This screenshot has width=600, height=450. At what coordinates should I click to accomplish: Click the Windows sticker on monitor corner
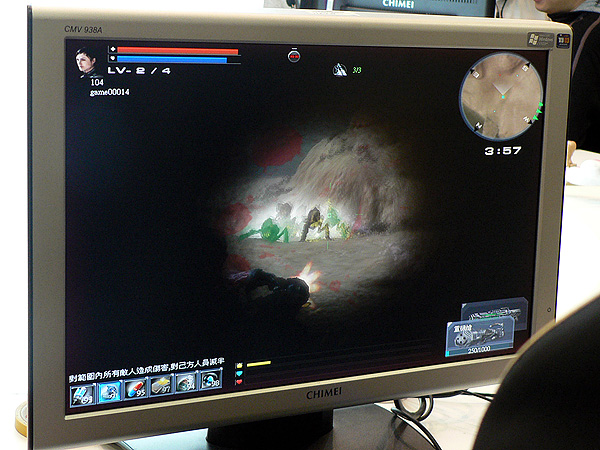(541, 40)
